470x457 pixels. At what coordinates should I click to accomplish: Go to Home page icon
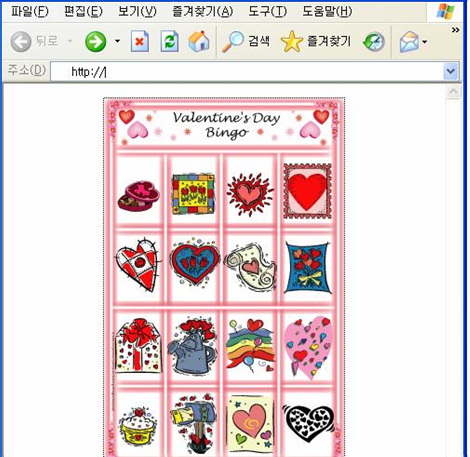(199, 41)
